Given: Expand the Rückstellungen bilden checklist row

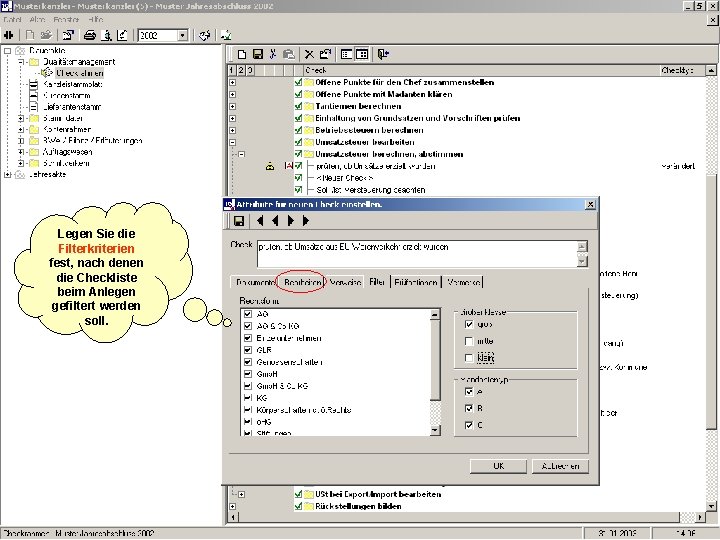Looking at the screenshot, I should pyautogui.click(x=233, y=506).
